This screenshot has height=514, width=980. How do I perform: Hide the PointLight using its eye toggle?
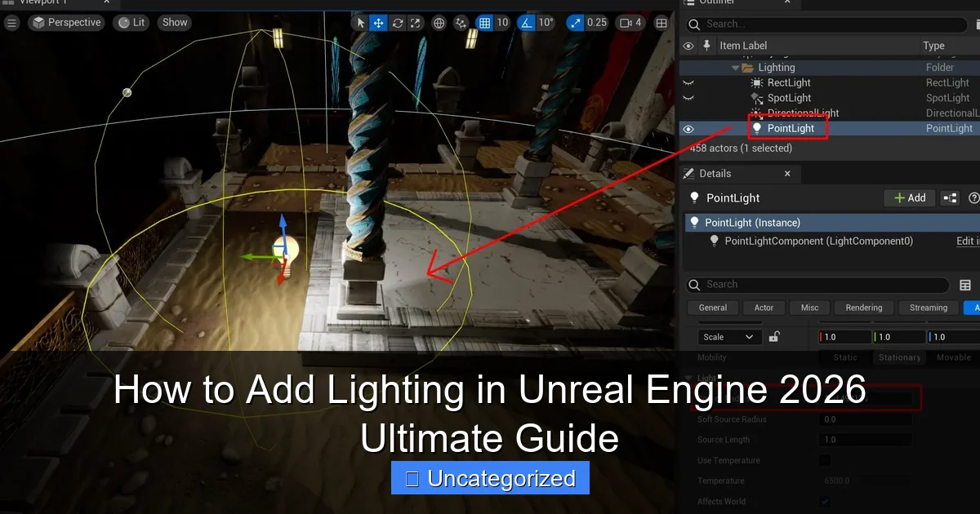pyautogui.click(x=687, y=128)
